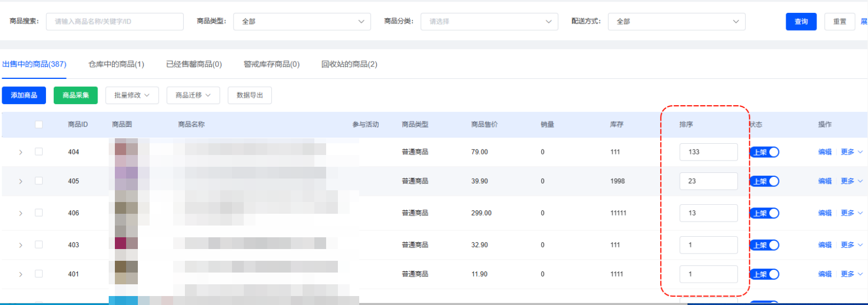Open the 回收站的商品 tab
Image resolution: width=868 pixels, height=305 pixels.
tap(349, 64)
